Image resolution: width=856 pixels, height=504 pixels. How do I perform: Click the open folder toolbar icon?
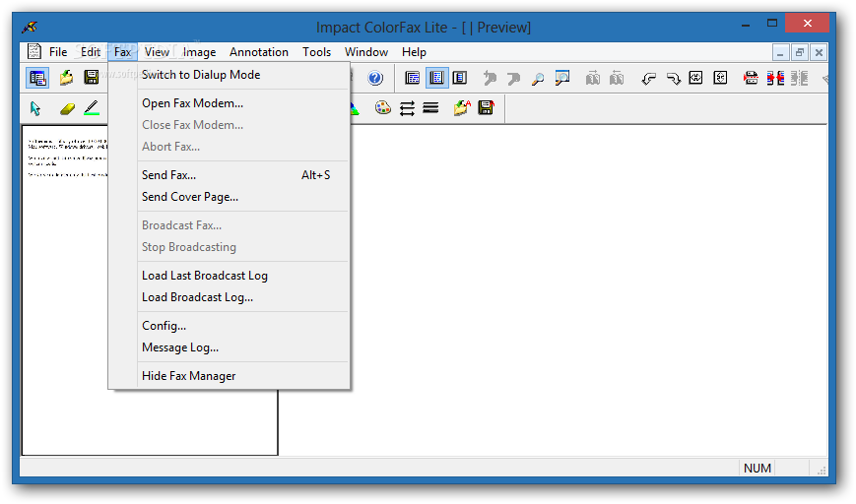point(67,78)
